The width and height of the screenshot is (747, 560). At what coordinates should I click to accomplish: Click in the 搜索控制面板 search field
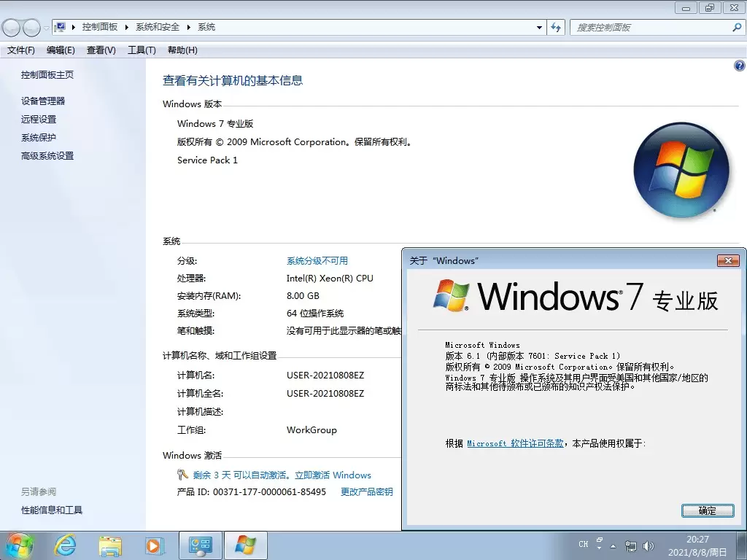(651, 27)
